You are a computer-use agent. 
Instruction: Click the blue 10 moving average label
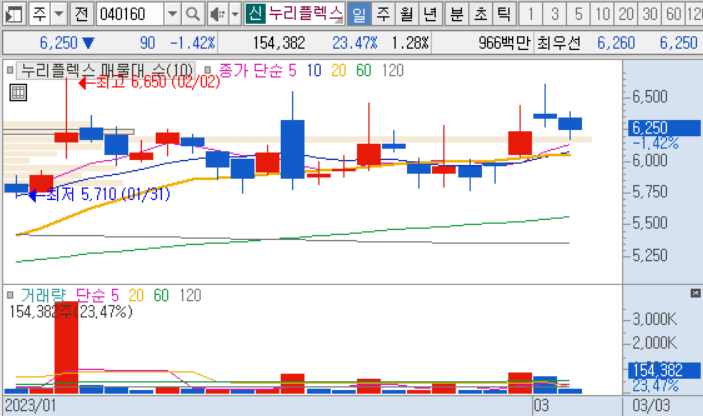coord(314,70)
